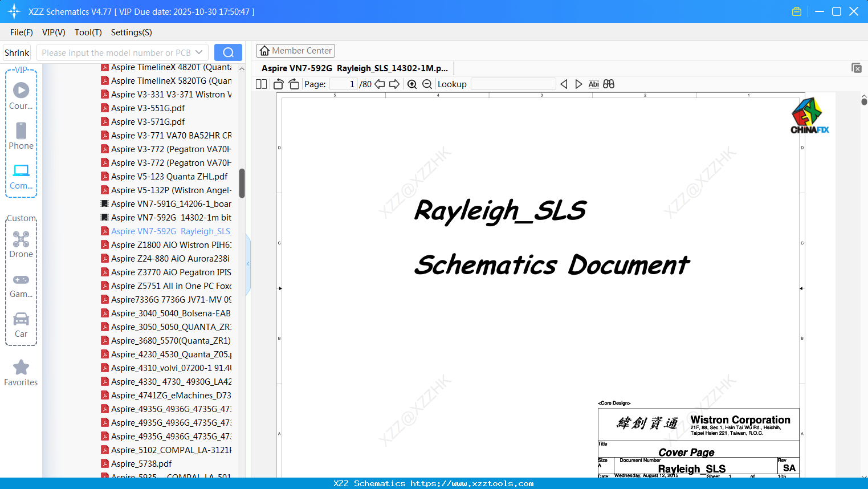Open Aspire V3-571G.pdf

pyautogui.click(x=143, y=122)
